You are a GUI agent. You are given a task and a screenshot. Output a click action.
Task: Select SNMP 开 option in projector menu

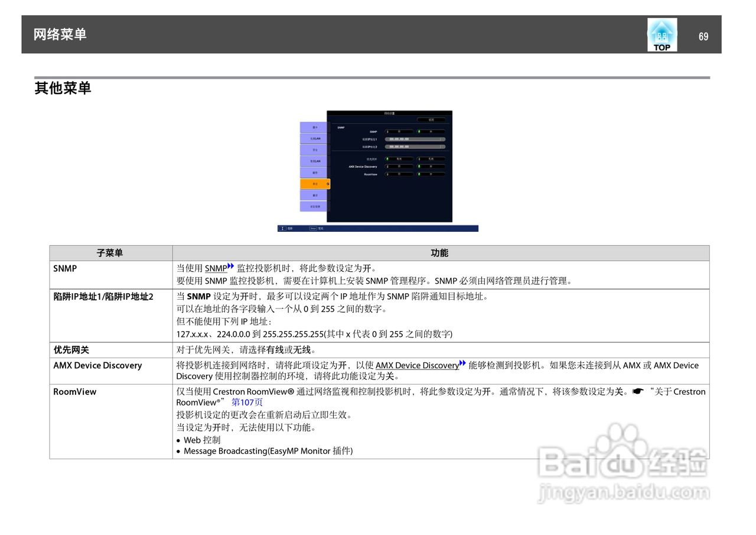point(399,132)
